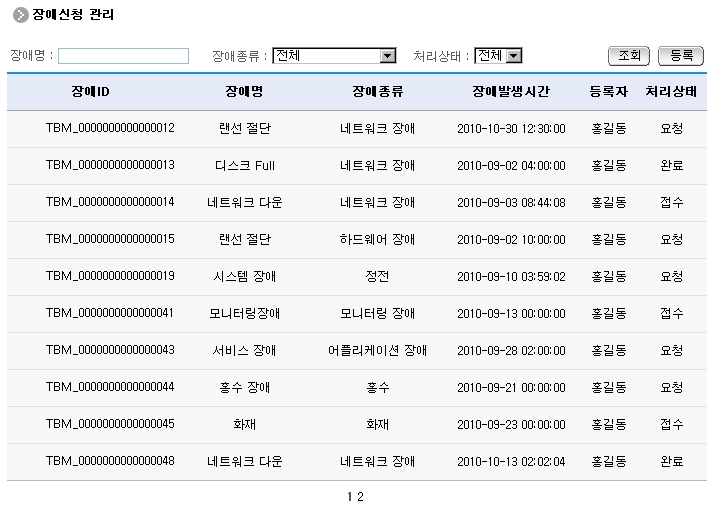Select page 1 in the pagination

(350, 496)
